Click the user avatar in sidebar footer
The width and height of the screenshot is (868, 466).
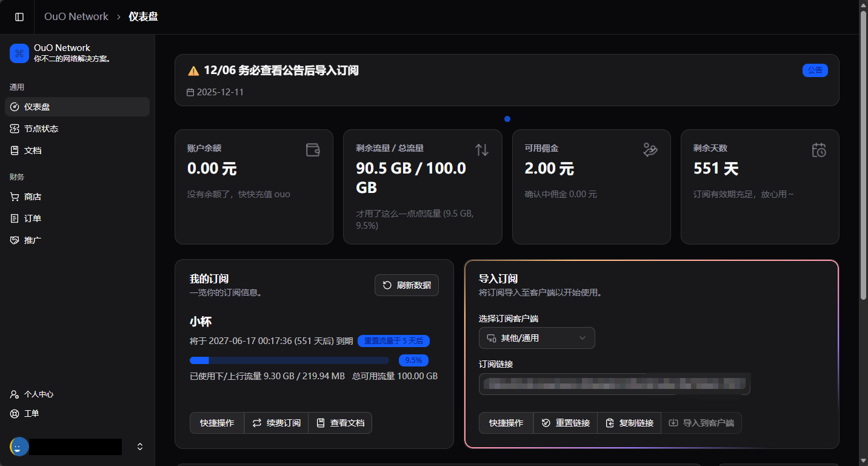[x=19, y=447]
